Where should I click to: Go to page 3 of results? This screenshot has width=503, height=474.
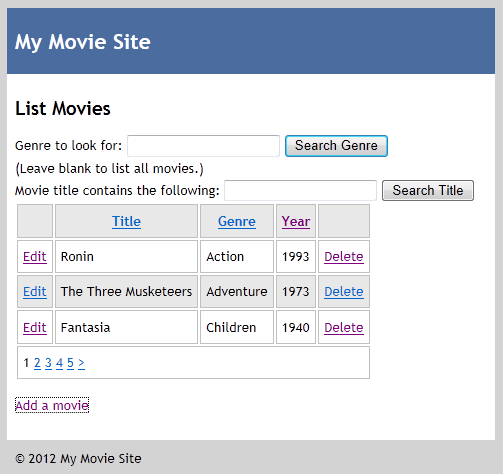[48, 363]
